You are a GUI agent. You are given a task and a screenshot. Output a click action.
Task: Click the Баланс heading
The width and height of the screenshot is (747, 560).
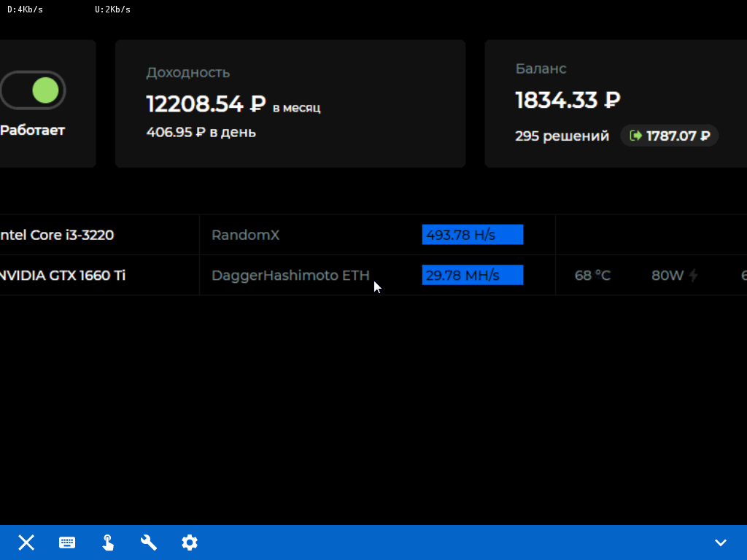541,69
